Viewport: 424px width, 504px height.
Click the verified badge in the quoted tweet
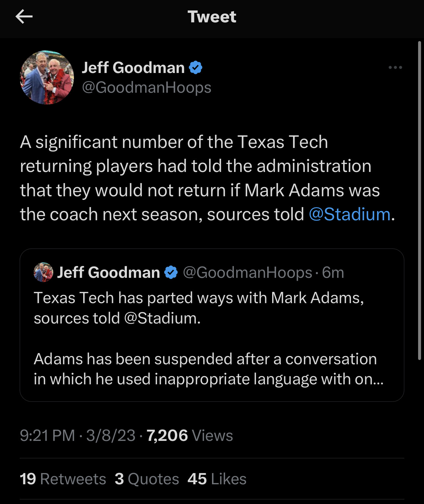(171, 273)
